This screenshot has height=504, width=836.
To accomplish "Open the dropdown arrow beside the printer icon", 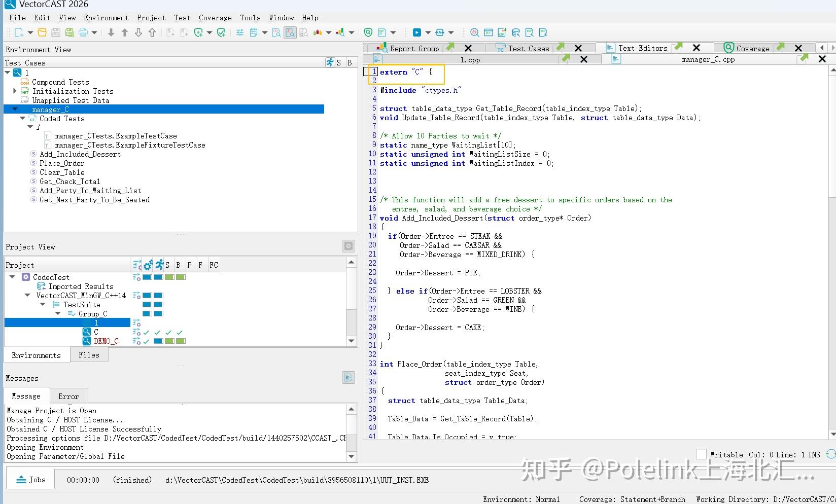I will (x=94, y=32).
